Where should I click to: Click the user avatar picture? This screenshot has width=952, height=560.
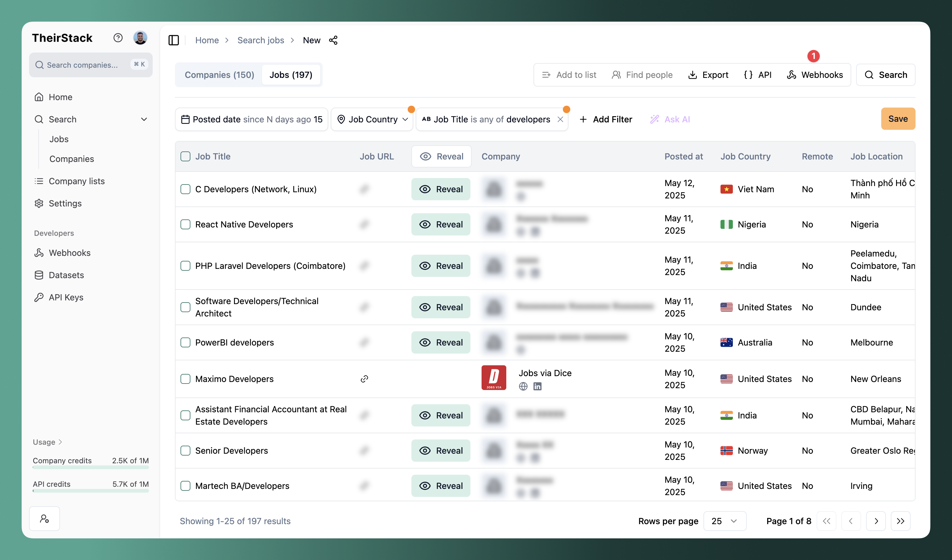[140, 37]
